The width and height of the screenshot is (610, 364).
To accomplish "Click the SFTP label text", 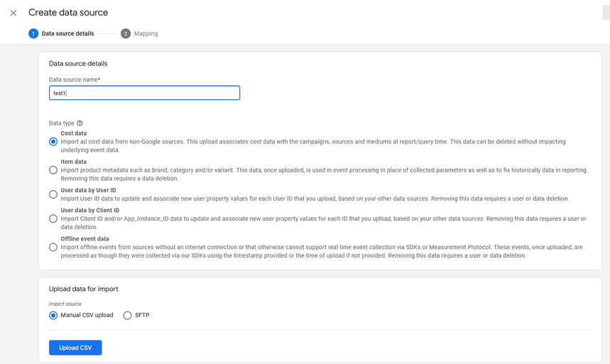I will tap(142, 315).
